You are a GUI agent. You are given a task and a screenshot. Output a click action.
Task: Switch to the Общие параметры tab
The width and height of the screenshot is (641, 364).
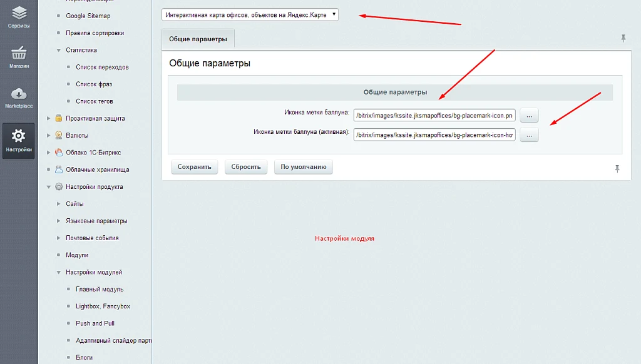click(x=198, y=39)
